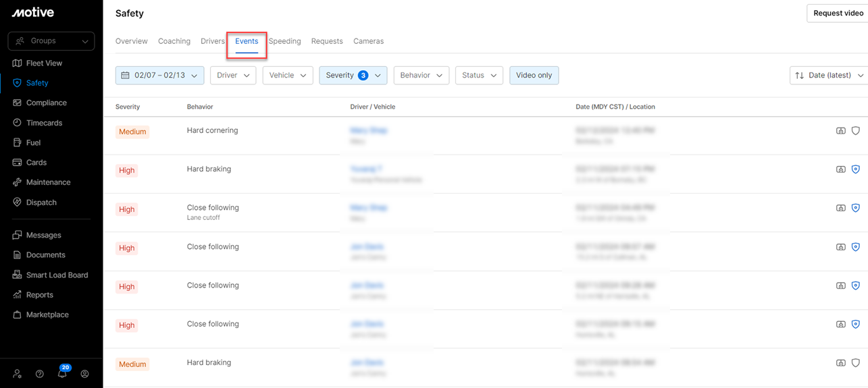Screen dimensions: 868x388
Task: Click the Motive logo
Action: point(32,12)
